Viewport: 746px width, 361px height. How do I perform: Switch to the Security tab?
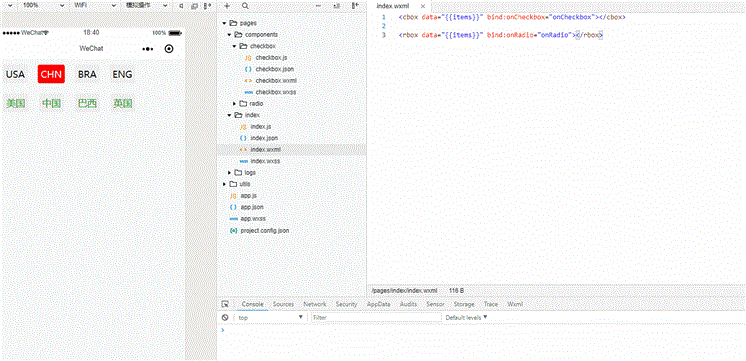tap(346, 304)
